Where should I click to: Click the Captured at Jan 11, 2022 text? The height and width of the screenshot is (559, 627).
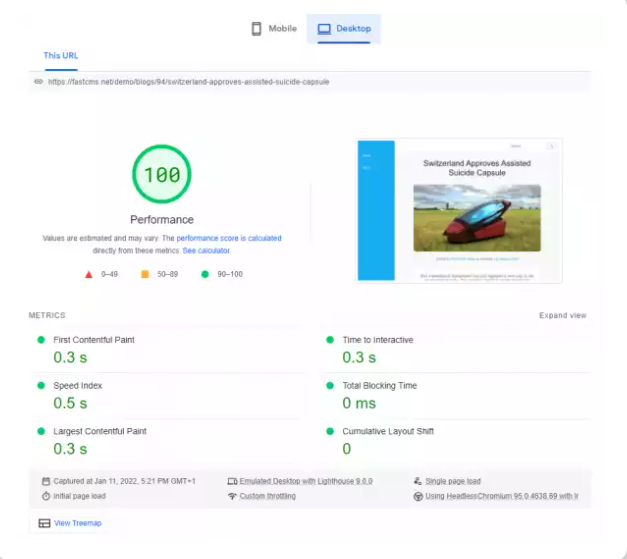coord(124,481)
